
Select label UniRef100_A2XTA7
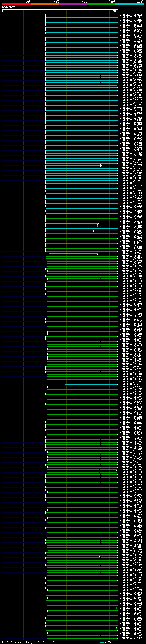tap(131, 226)
